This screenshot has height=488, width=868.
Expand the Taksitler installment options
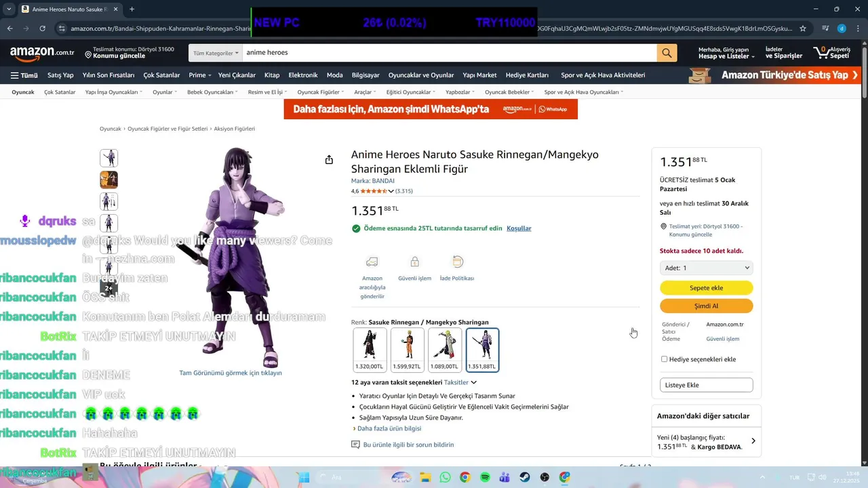[460, 382]
